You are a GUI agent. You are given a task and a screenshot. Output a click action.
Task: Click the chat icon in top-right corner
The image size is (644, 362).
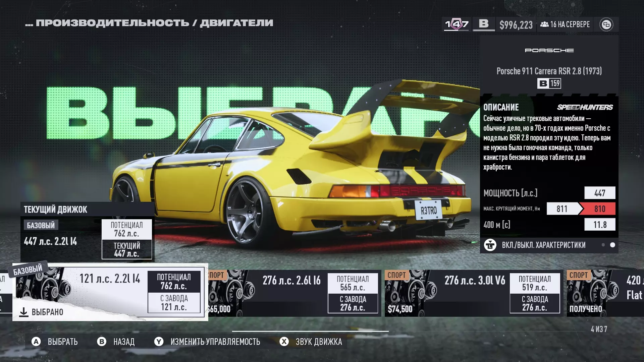(606, 24)
